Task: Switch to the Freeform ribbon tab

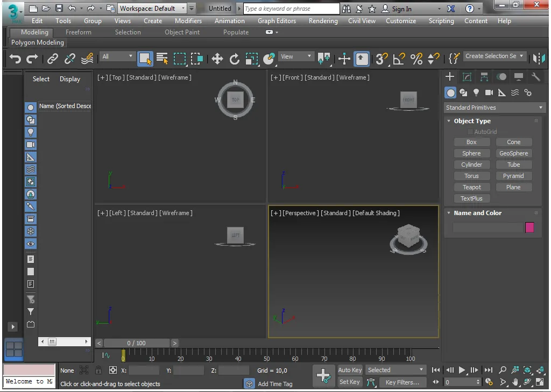Action: tap(79, 32)
